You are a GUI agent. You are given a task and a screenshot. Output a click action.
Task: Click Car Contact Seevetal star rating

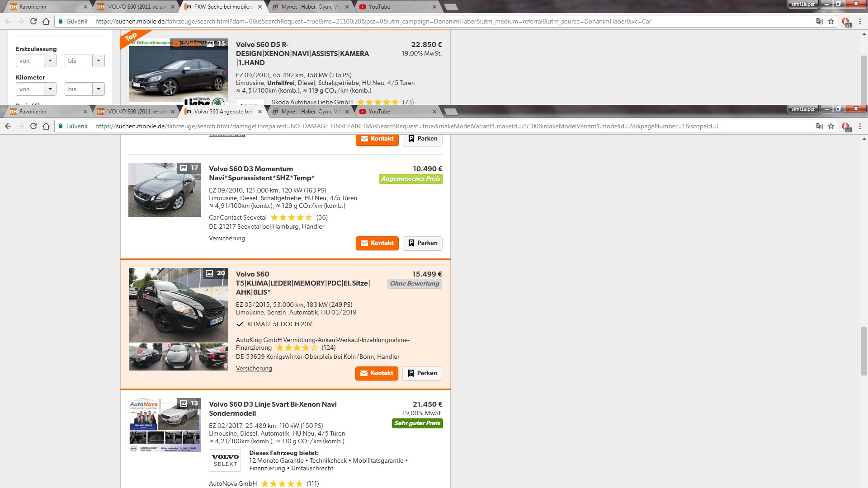tap(292, 217)
